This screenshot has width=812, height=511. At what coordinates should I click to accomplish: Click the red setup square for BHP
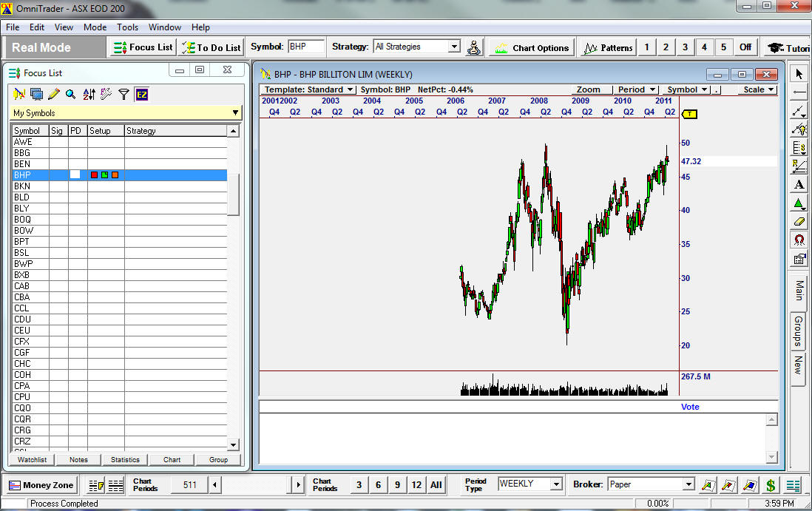(x=94, y=175)
